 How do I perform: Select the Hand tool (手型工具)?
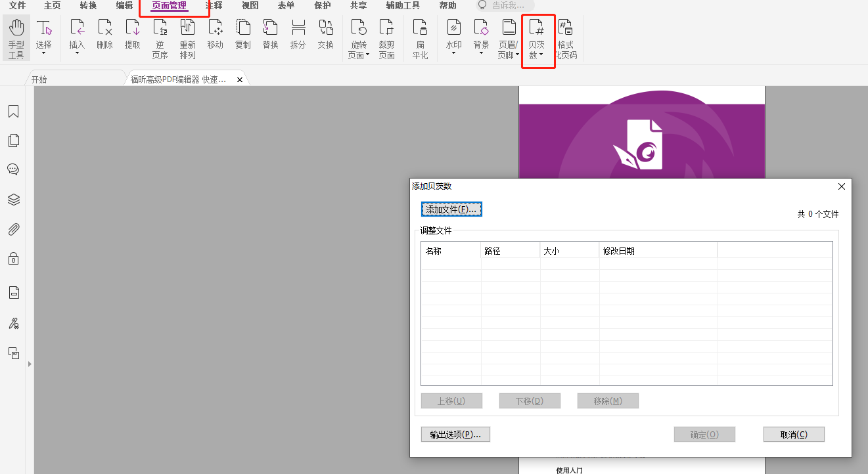click(16, 38)
